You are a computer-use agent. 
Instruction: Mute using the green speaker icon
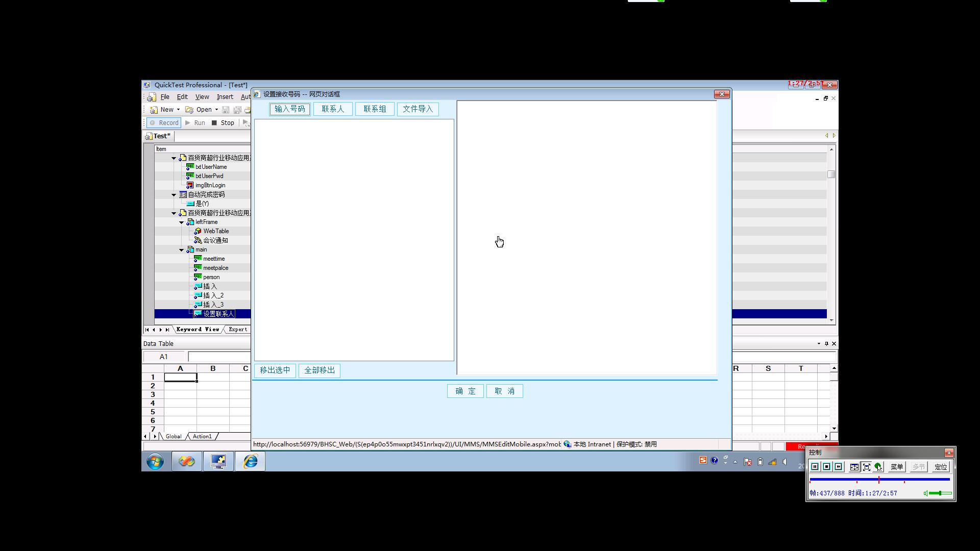point(926,493)
